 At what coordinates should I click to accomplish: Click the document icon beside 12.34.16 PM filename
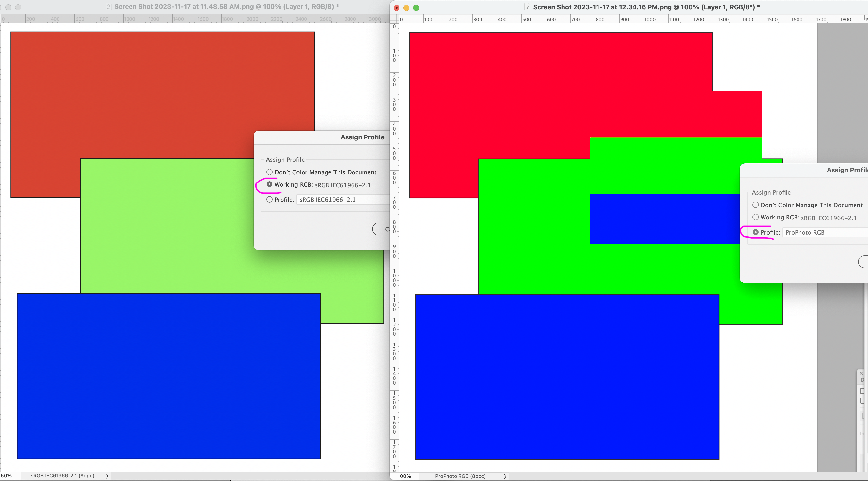527,7
